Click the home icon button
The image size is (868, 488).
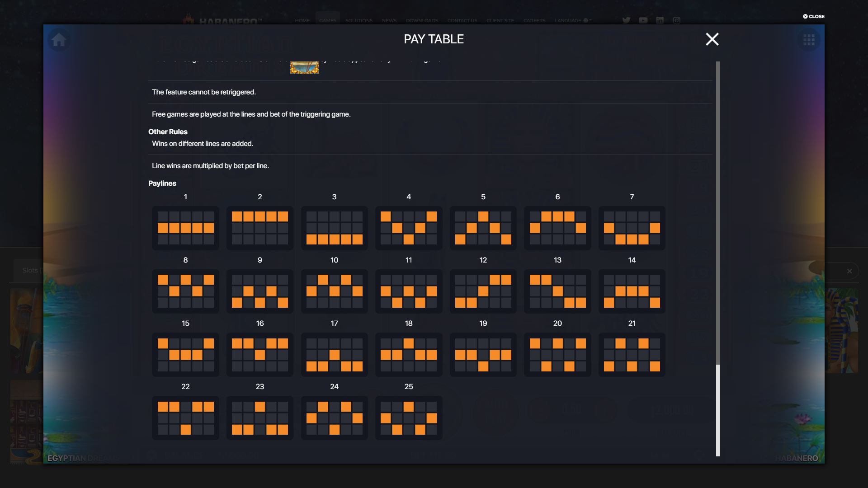(59, 40)
